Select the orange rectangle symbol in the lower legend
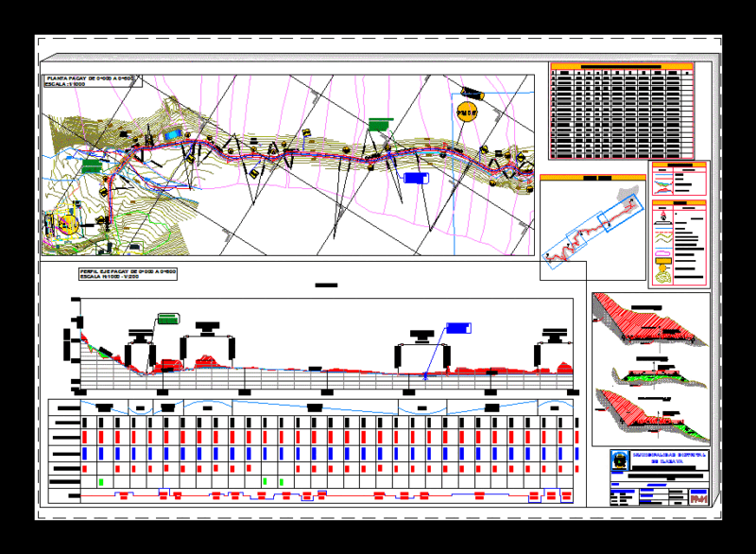The height and width of the screenshot is (554, 756). (663, 261)
